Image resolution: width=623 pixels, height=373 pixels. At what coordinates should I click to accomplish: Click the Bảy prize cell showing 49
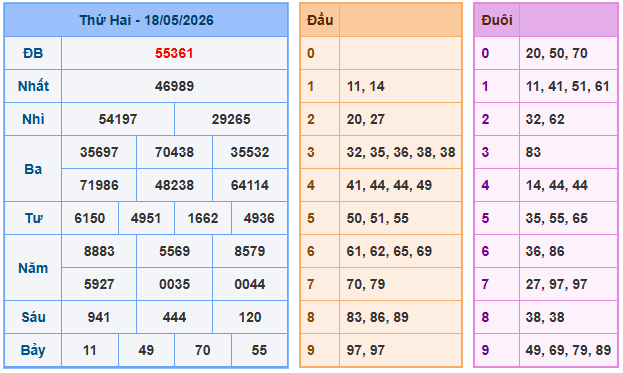click(x=146, y=350)
